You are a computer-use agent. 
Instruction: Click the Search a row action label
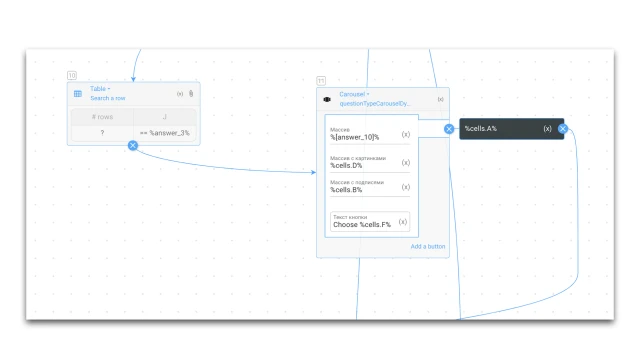click(108, 98)
